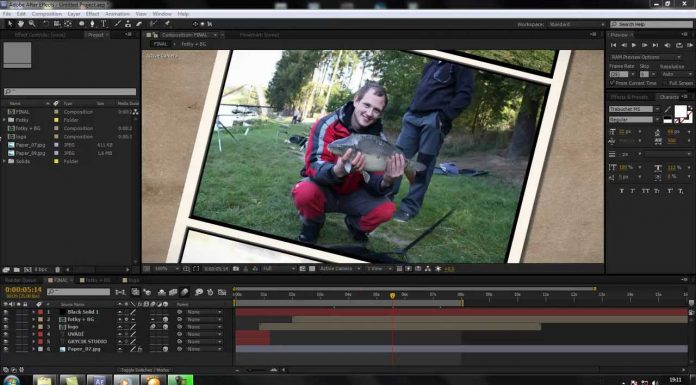
Task: Toggle 3D switch on fotky + BG layer
Action: [165, 319]
